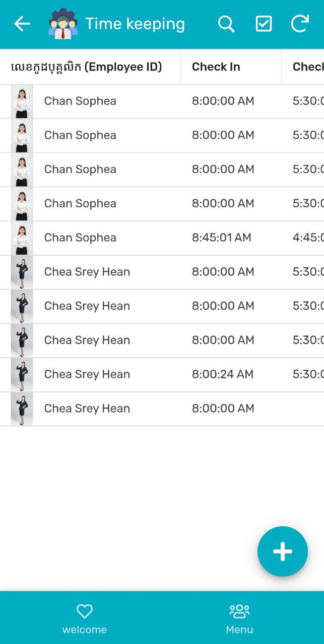Add a new record with plus button
Viewport: 324px width, 644px height.
pos(282,551)
